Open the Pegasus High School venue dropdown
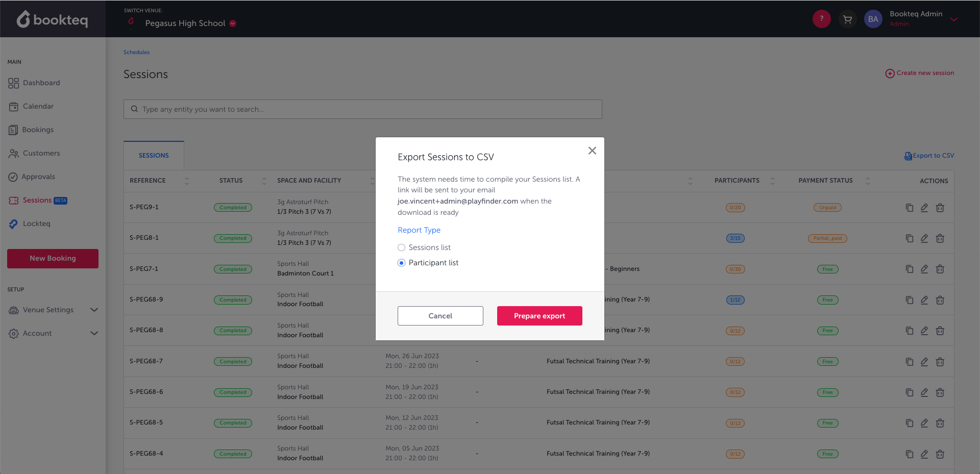Viewport: 980px width, 474px height. pyautogui.click(x=233, y=23)
